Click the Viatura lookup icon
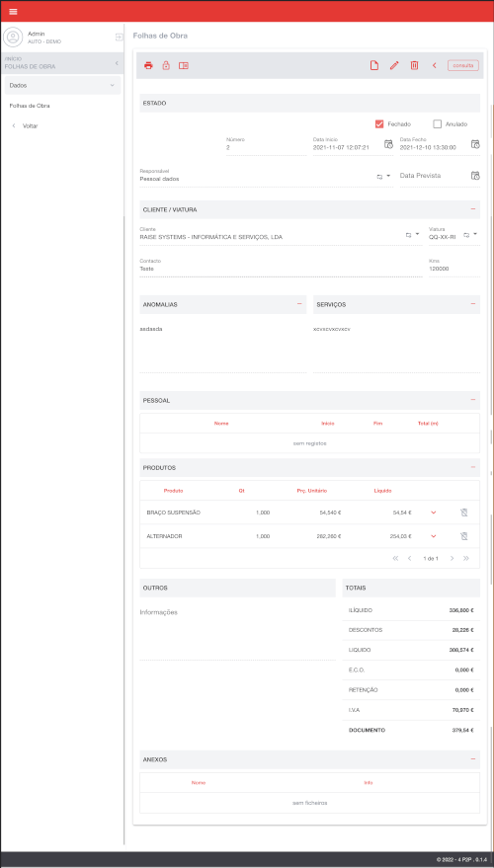The height and width of the screenshot is (868, 494). 466,235
